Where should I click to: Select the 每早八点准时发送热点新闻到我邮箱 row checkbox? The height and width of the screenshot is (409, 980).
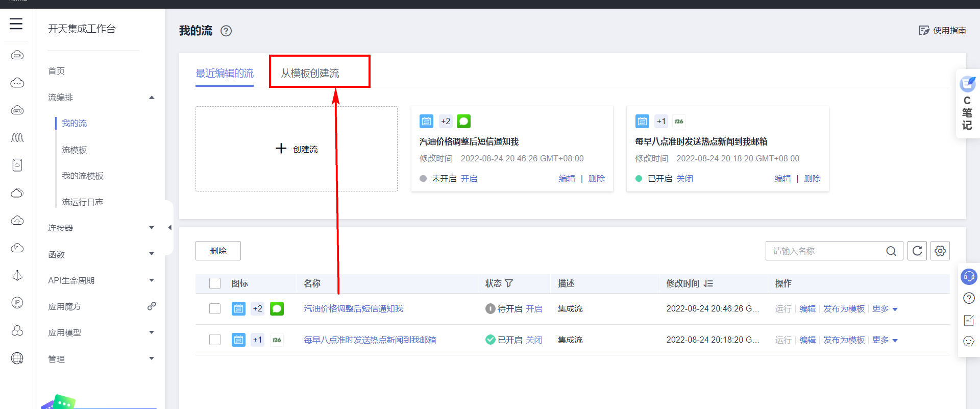click(x=215, y=340)
